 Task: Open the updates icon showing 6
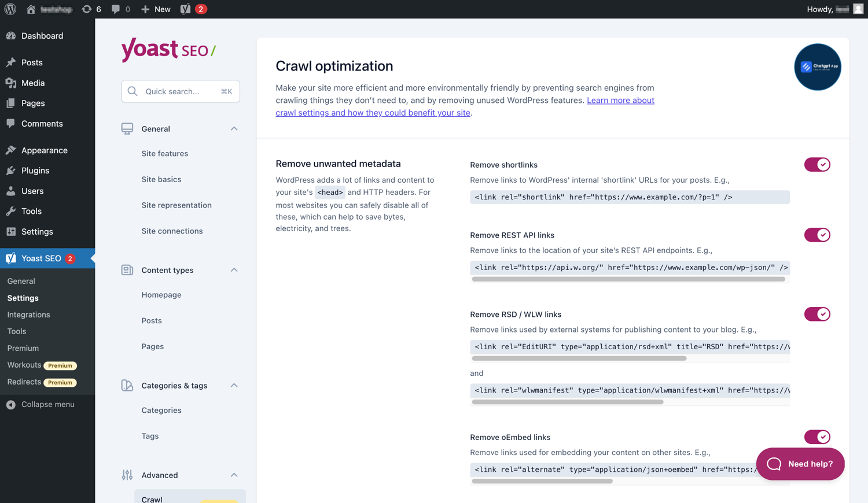(87, 9)
